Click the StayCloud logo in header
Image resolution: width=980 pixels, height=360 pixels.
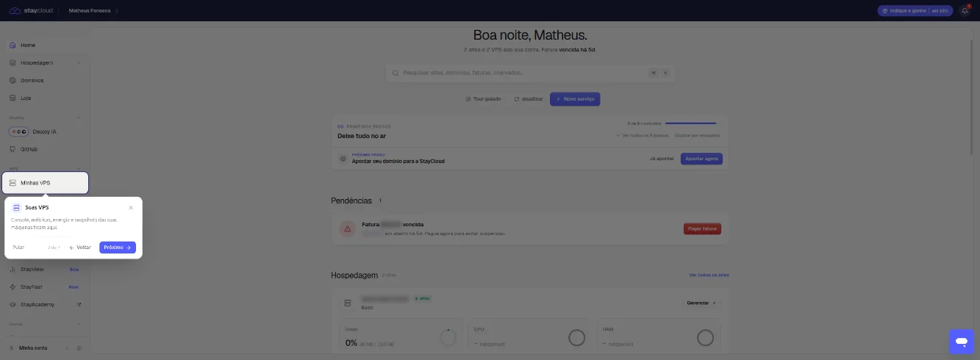coord(29,10)
